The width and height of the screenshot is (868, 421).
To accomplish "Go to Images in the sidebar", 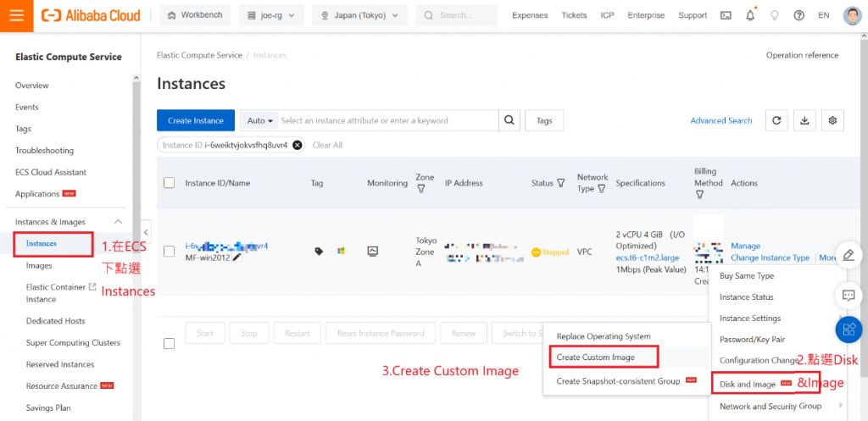I will (x=39, y=265).
